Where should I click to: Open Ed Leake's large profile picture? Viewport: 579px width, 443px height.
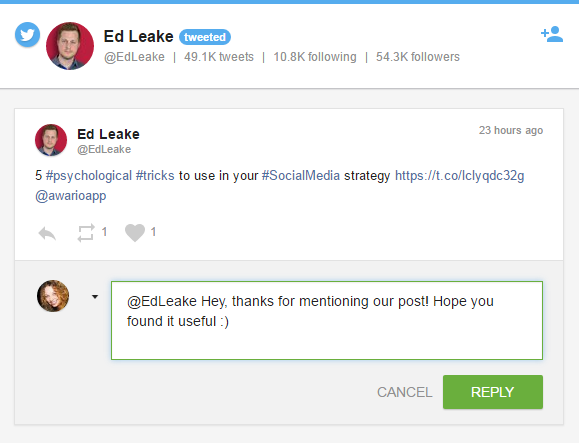70,46
